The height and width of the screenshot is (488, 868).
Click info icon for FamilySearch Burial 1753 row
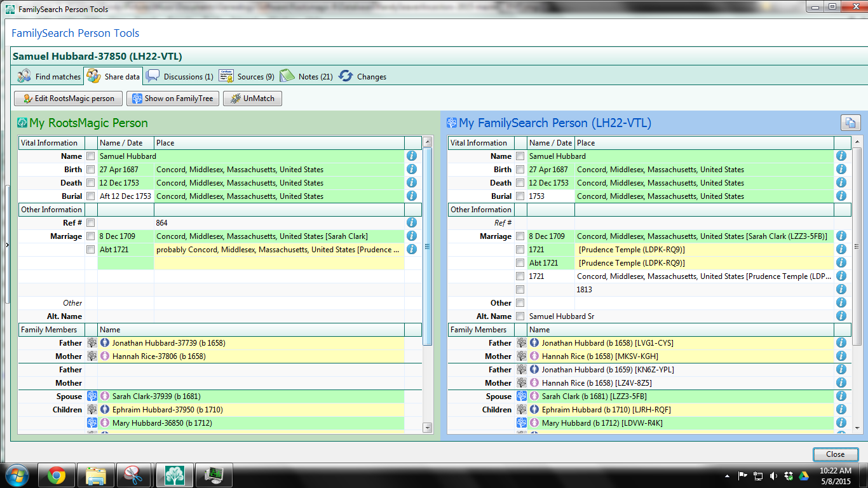pyautogui.click(x=841, y=196)
